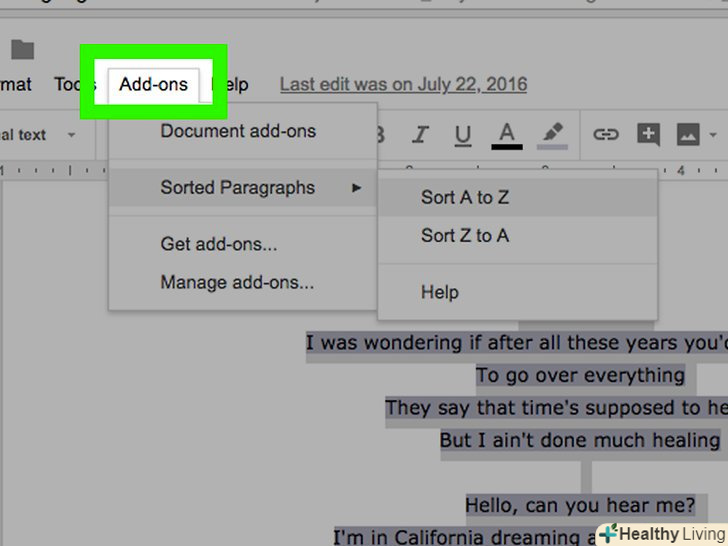The height and width of the screenshot is (546, 728).
Task: Click the ruler marker at 4
Action: tap(680, 170)
